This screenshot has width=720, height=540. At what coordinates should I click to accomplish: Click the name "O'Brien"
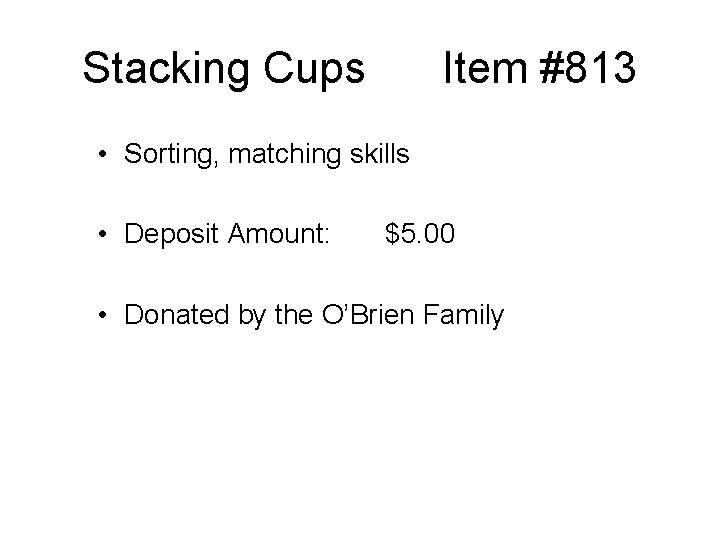click(369, 316)
